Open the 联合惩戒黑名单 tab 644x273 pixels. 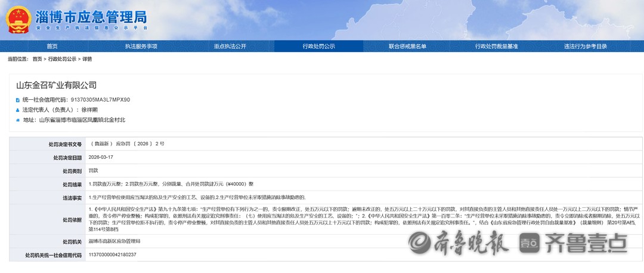407,47
